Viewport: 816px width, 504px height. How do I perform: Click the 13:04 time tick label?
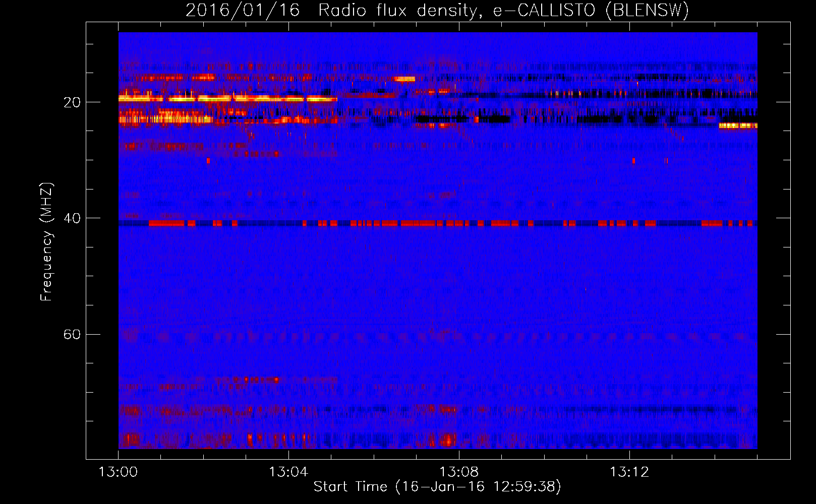tap(288, 472)
